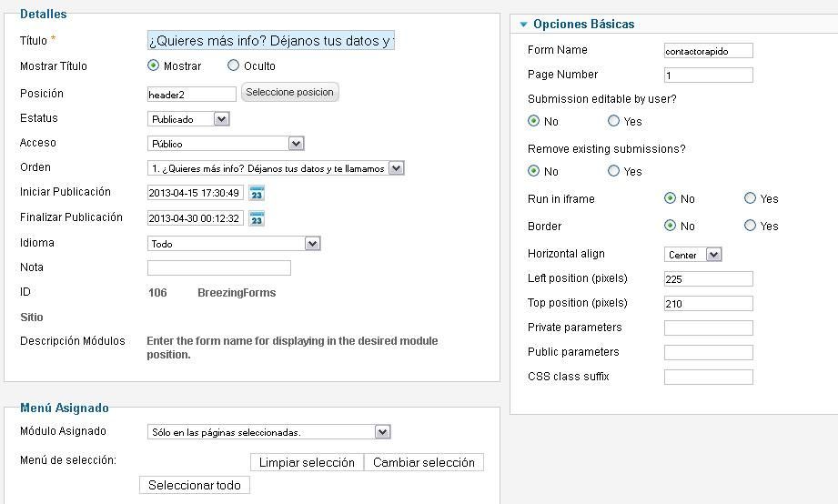
Task: Select the Oculto radio for Mostrar Título
Action: coord(233,66)
